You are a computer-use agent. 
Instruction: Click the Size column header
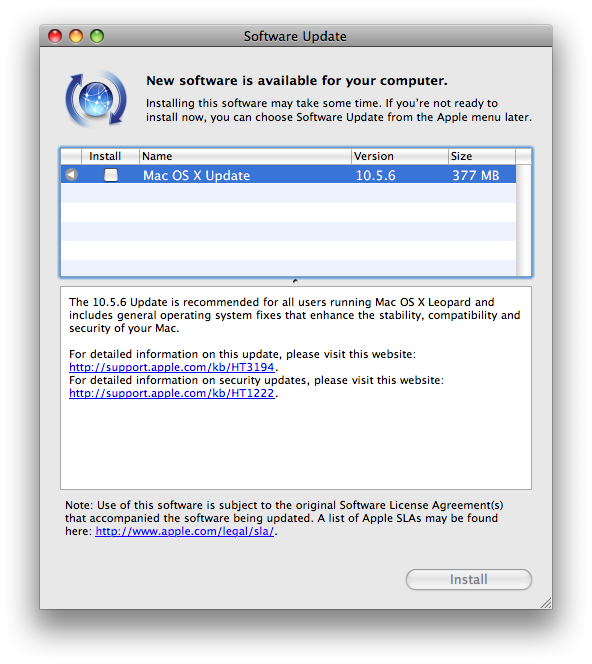(x=482, y=156)
